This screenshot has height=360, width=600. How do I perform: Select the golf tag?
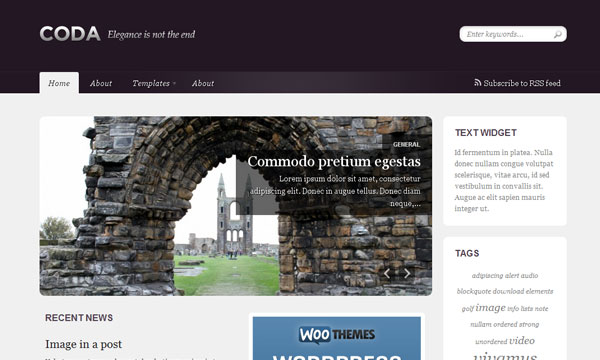[468, 309]
